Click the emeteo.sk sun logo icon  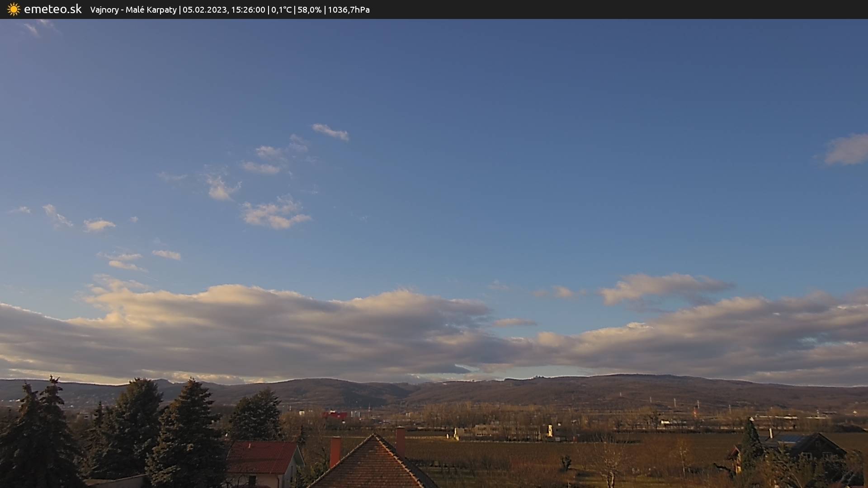pos(14,9)
